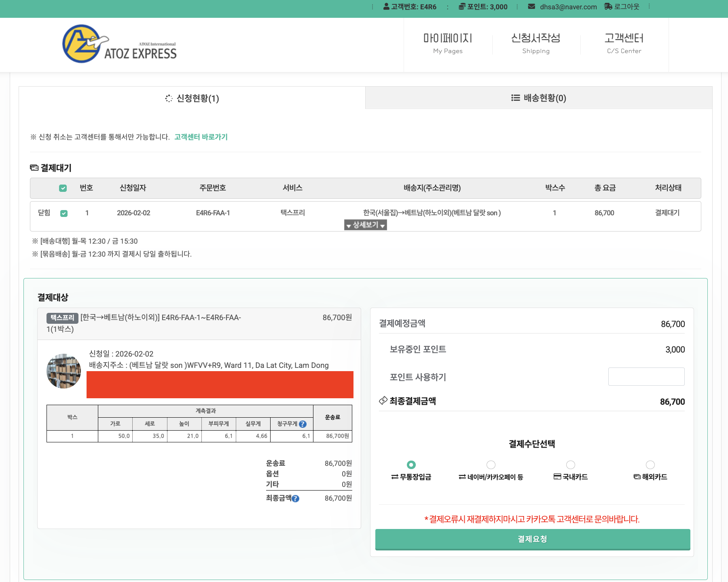Switch to 배송현황(0) tab
Viewport: 728px width, 582px height.
(x=539, y=98)
